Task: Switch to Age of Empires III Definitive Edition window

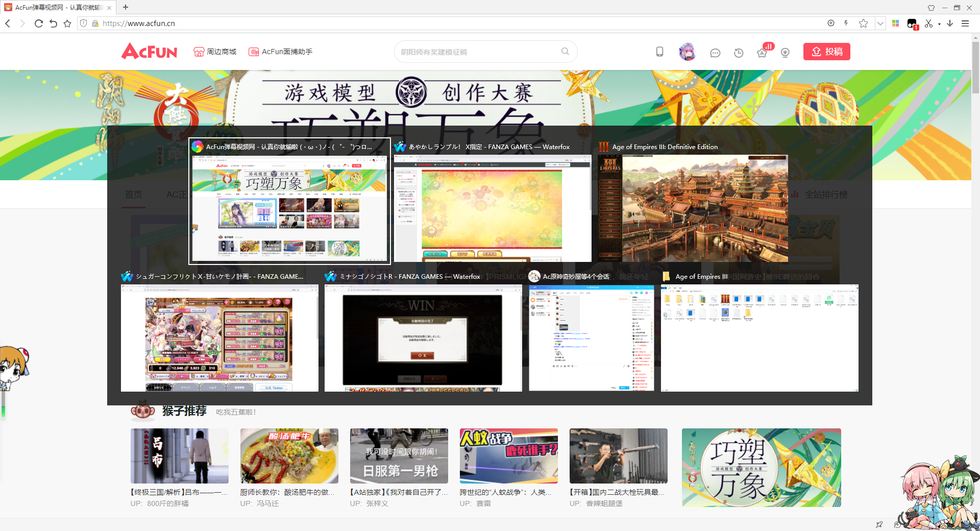Action: tap(693, 201)
